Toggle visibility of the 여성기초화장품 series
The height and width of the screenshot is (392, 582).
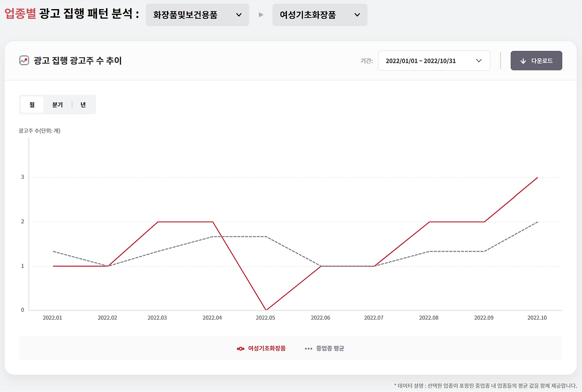pyautogui.click(x=261, y=348)
